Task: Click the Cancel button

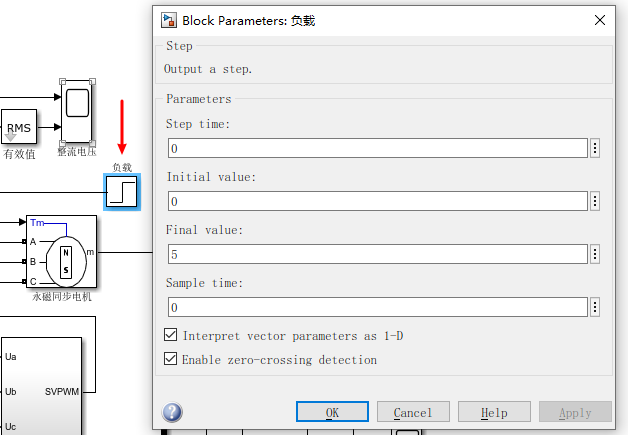Action: point(413,412)
